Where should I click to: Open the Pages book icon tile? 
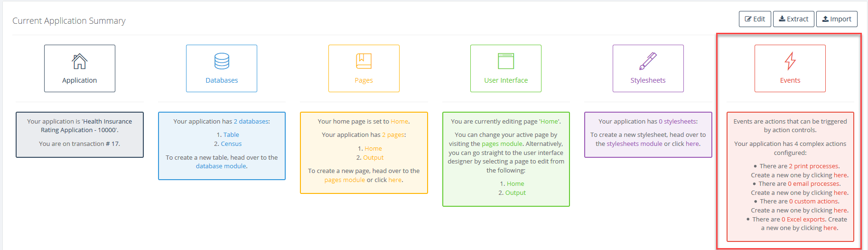tap(364, 68)
